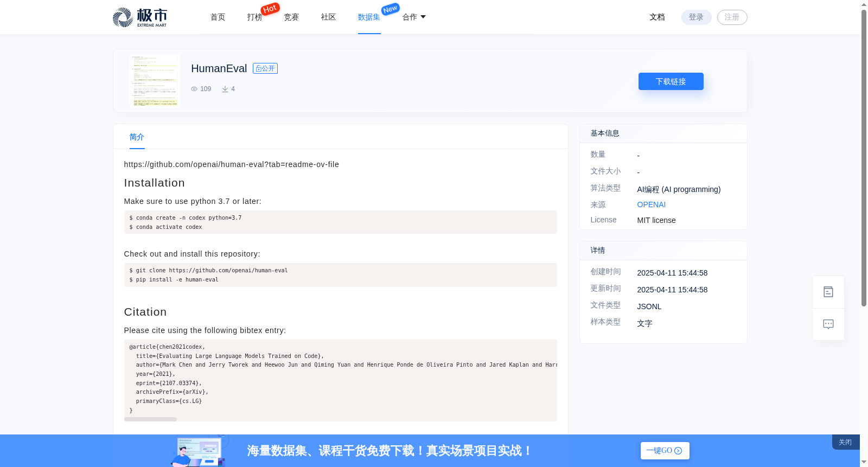Click the 'Installation' heading
This screenshot has width=868, height=467.
(x=154, y=183)
